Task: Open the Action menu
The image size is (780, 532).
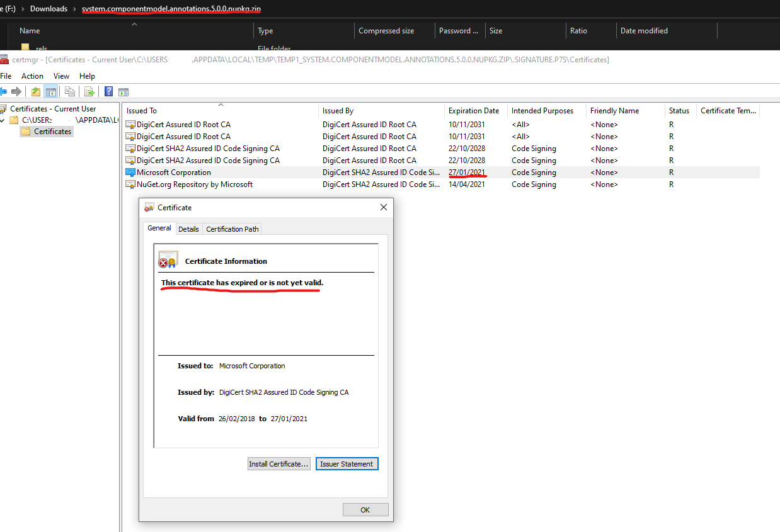Action: (x=32, y=76)
